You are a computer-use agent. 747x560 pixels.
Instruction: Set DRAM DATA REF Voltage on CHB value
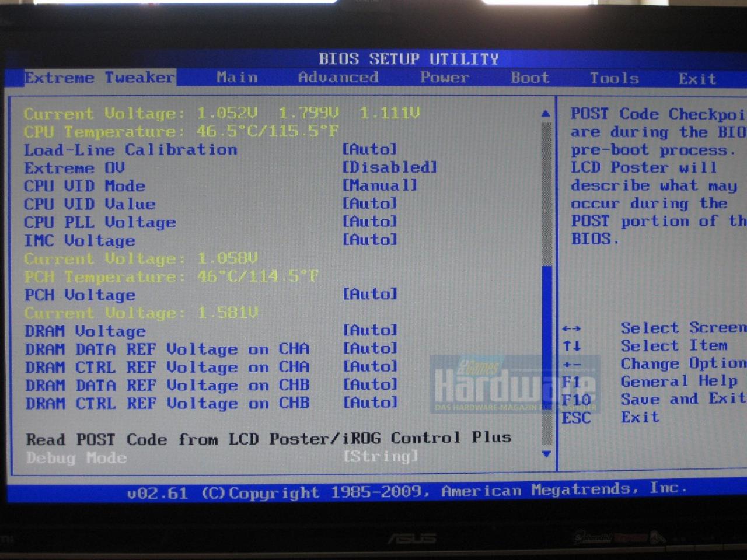[x=369, y=384]
